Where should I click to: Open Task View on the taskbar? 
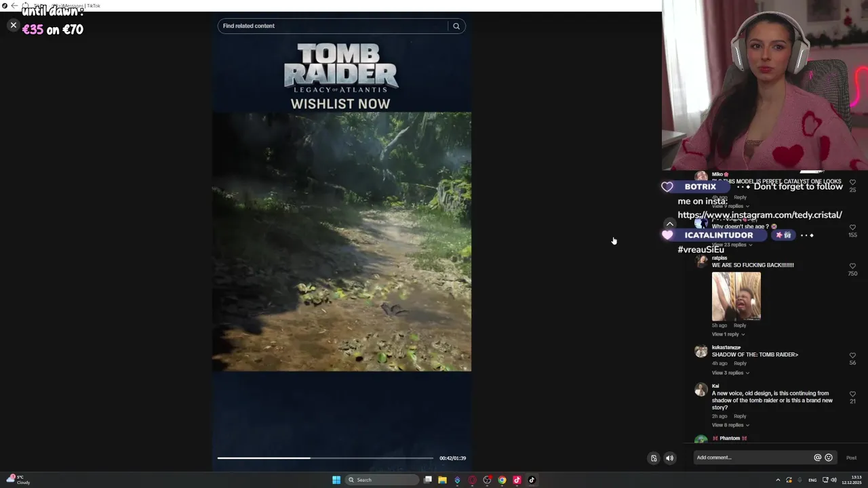tap(428, 480)
